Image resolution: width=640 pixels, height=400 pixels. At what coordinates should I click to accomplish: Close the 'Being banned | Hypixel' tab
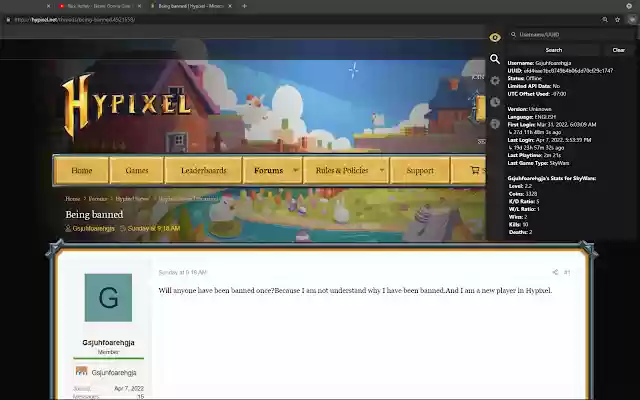pyautogui.click(x=230, y=6)
